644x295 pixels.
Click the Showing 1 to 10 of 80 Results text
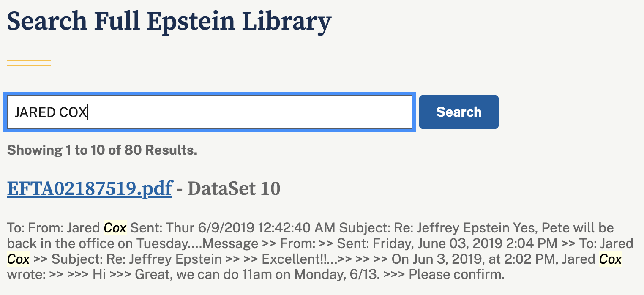pos(102,150)
